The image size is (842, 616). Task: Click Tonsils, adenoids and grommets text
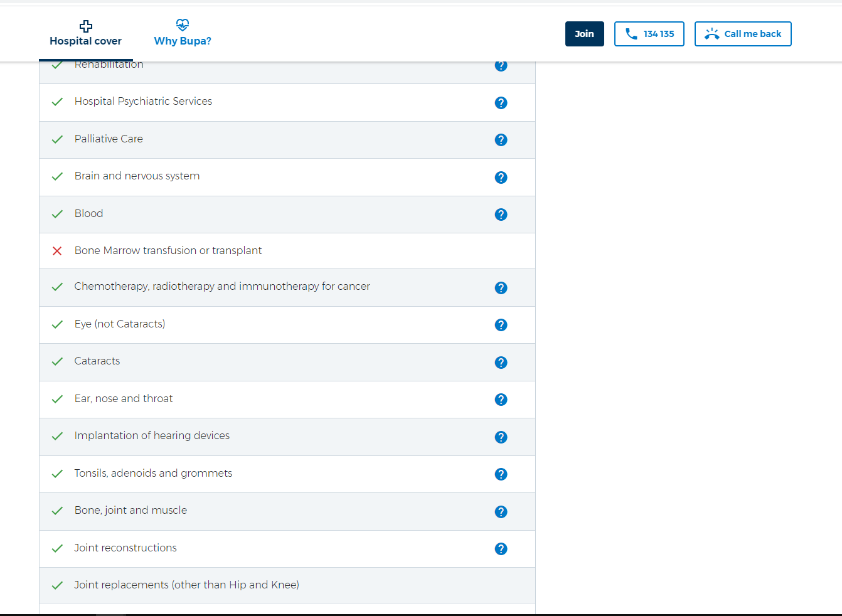[153, 473]
